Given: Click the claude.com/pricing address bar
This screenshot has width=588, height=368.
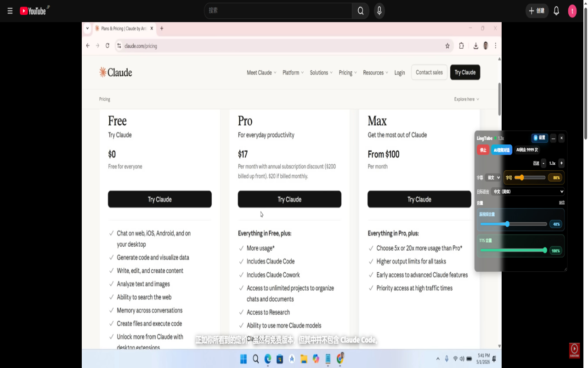Looking at the screenshot, I should click(x=283, y=46).
